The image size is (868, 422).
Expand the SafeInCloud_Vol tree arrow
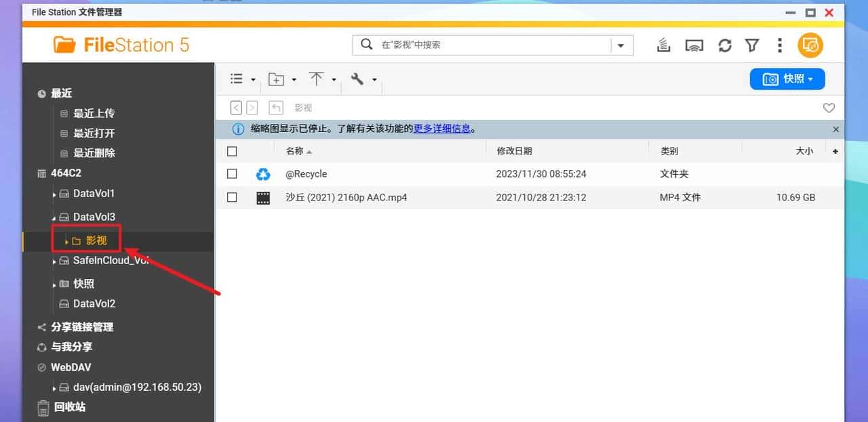(x=54, y=261)
